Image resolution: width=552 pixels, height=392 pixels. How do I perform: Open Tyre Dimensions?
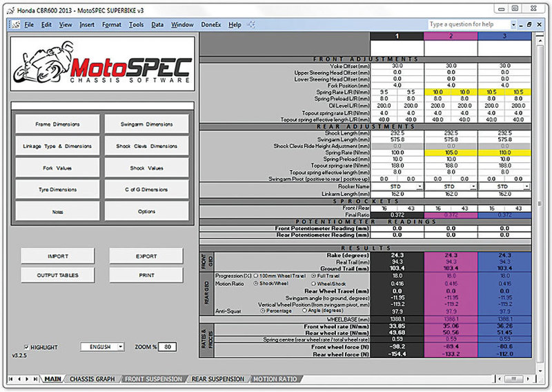tap(57, 190)
